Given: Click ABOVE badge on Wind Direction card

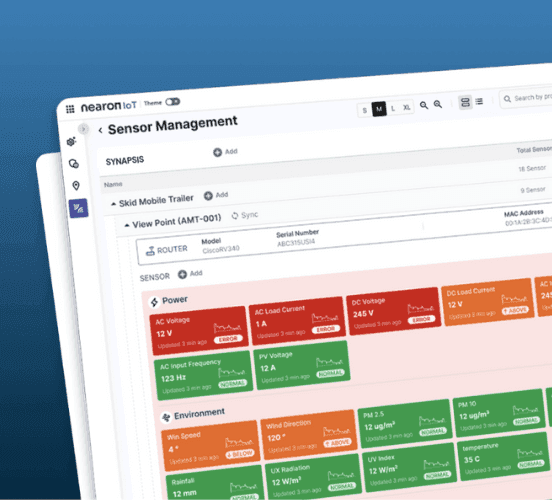Looking at the screenshot, I should (337, 443).
